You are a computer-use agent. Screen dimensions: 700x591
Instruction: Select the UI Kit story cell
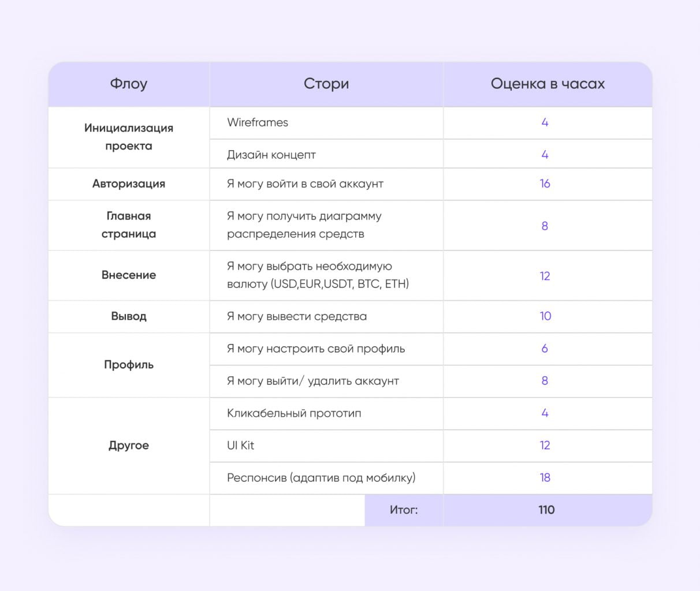click(x=241, y=446)
